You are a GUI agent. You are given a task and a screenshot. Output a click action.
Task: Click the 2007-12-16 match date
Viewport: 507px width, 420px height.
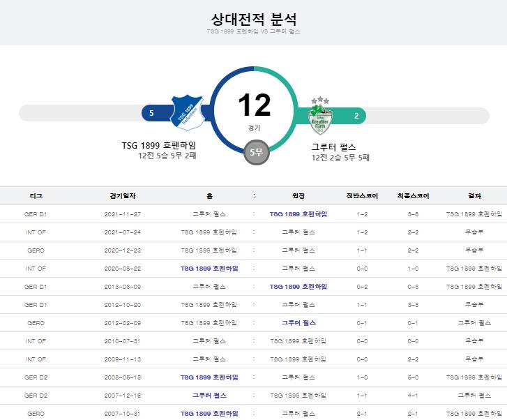point(123,396)
